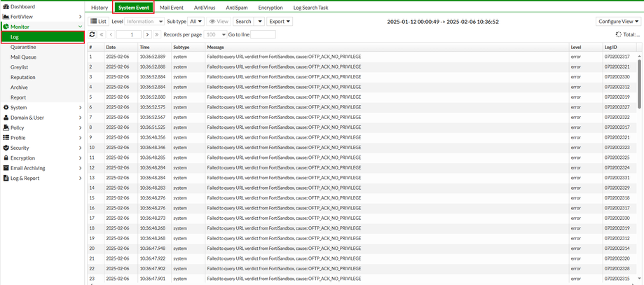Click the FortiView chart icon in sidebar

pos(6,17)
